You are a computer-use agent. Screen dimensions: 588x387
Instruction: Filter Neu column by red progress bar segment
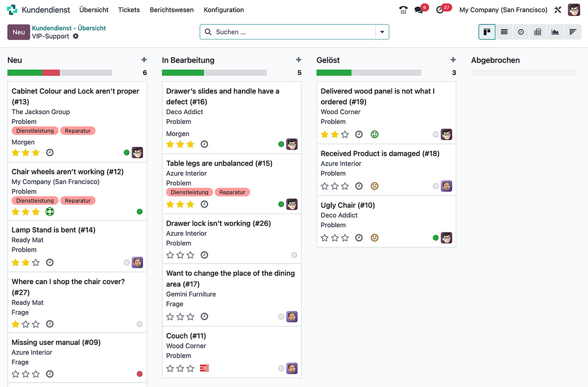click(51, 73)
